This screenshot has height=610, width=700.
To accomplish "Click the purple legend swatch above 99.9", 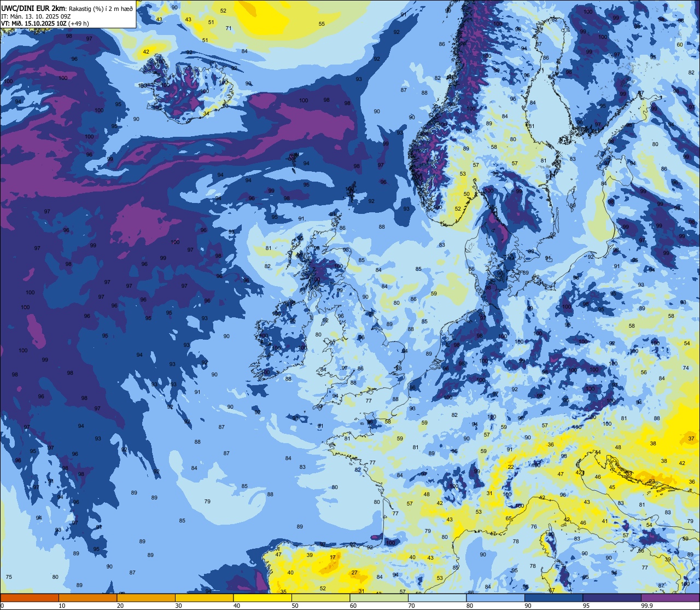I will tap(670, 597).
